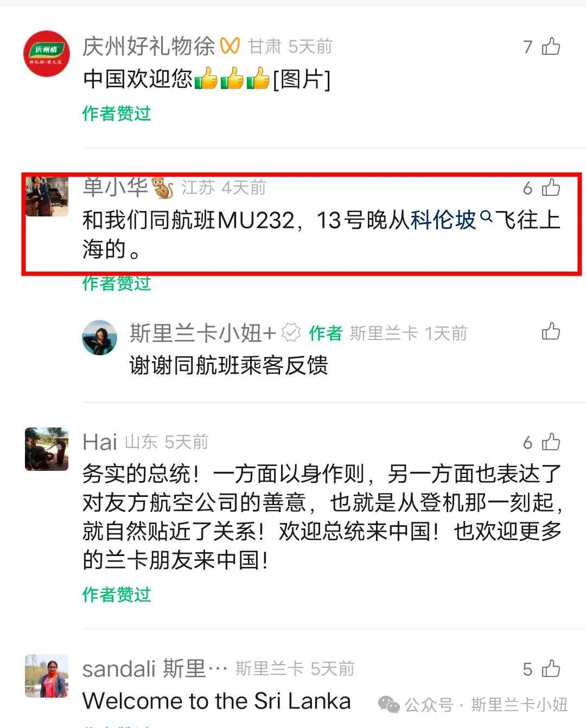This screenshot has width=586, height=728.
Task: Tap the nickname sandali 斯里…
Action: click(x=155, y=669)
